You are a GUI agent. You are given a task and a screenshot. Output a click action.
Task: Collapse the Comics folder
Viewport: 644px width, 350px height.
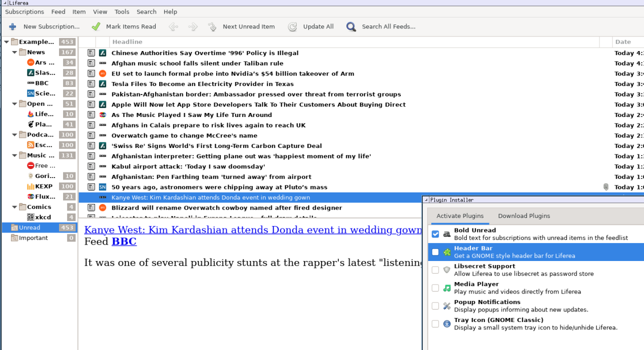[15, 207]
